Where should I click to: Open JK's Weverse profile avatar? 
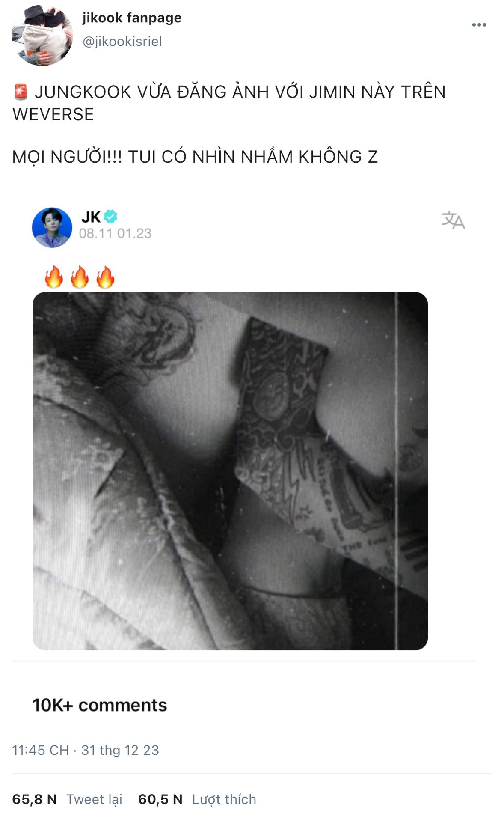tap(52, 227)
